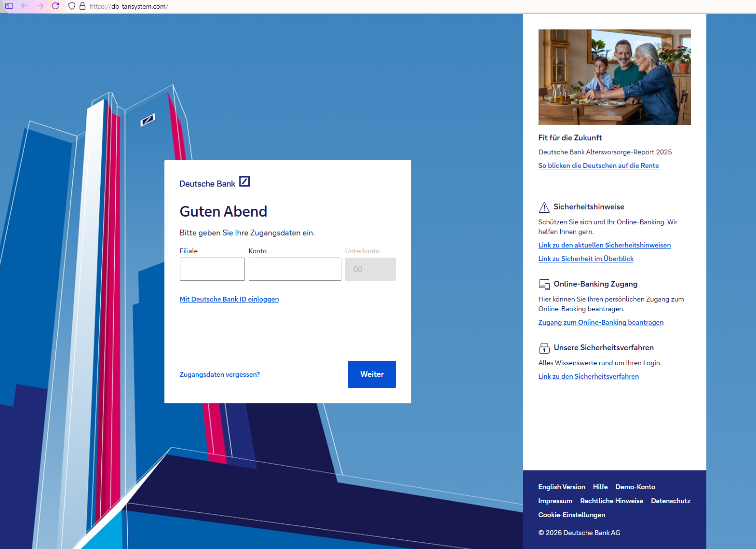
Task: Click the 'Zugangsdaten vergessen?' link
Action: 219,374
